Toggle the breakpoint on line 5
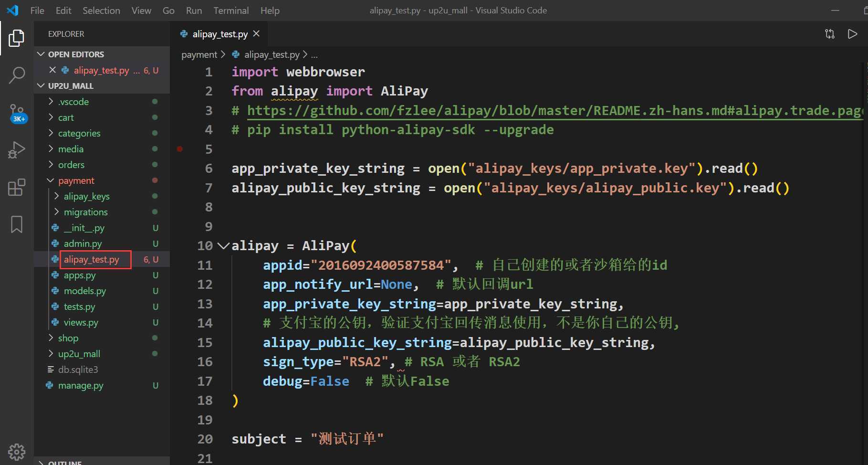 (180, 149)
